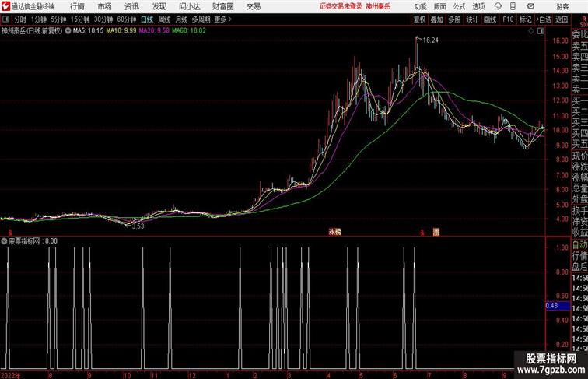Click the 涨榜 marker on the chart
Viewport: 588px width, 379px height.
click(335, 232)
